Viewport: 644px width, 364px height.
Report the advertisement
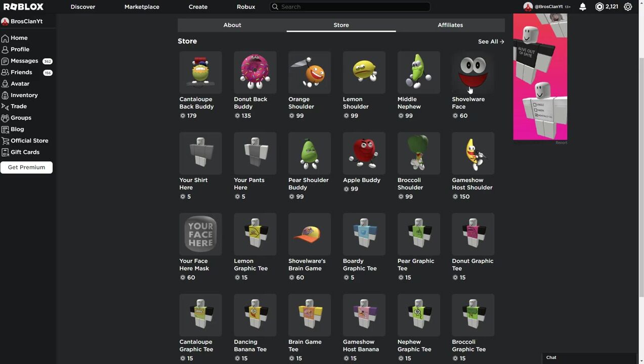point(561,143)
